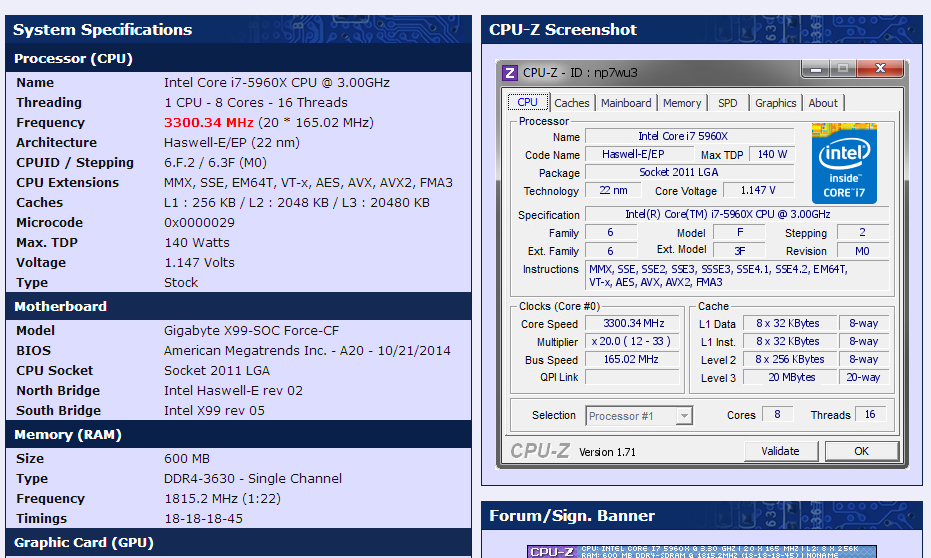Switch to the Memory tab
This screenshot has width=931, height=558.
[x=682, y=103]
